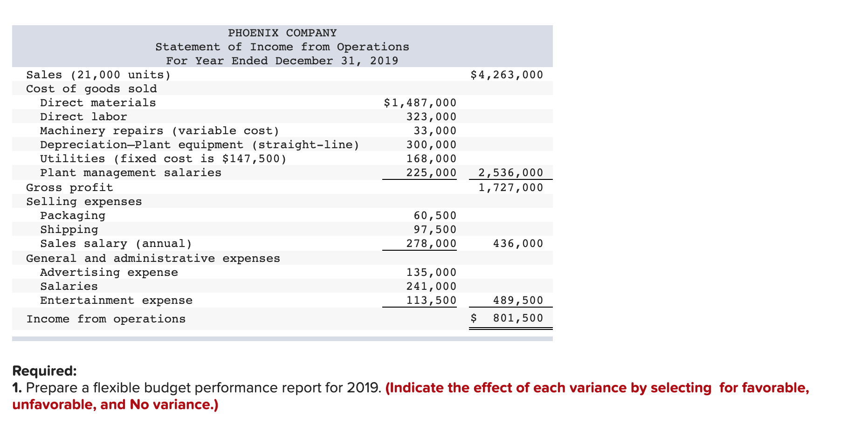Select the Selling expenses section header
Screen dimensions: 868x425
(x=84, y=201)
